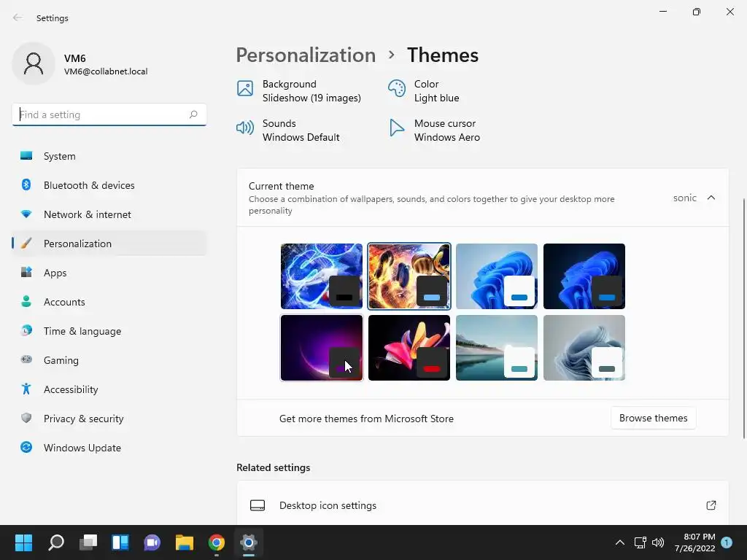747x560 pixels.
Task: Click the Desktop icon settings monitor icon
Action: pyautogui.click(x=258, y=505)
